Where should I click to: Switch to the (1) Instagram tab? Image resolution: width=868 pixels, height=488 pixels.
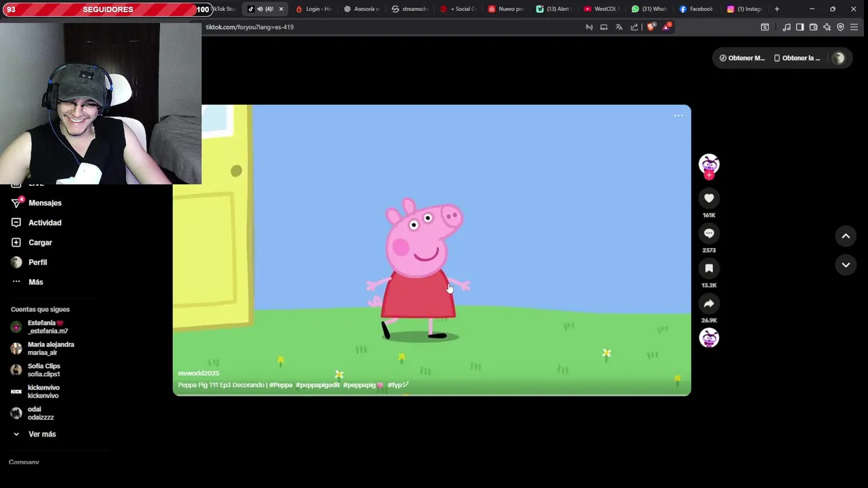pyautogui.click(x=746, y=9)
